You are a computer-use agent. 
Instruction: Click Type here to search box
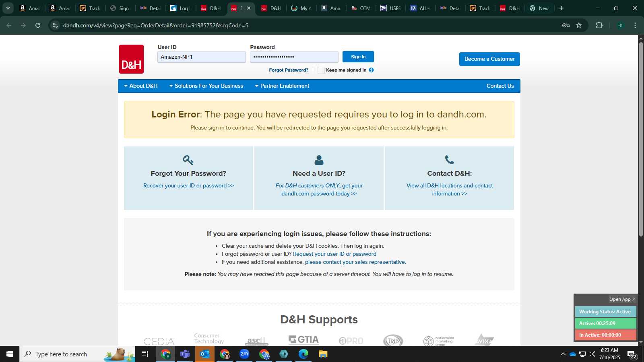pos(77,354)
